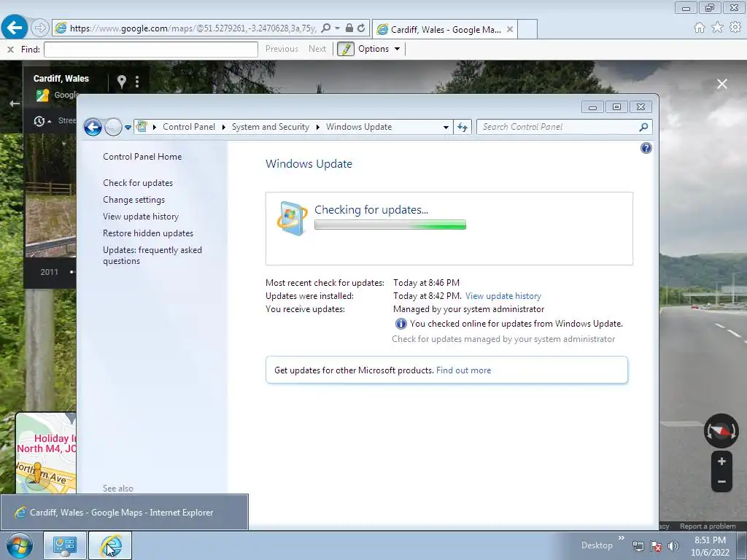This screenshot has width=747, height=560.
Task: Expand the Find Options dropdown
Action: tap(398, 49)
